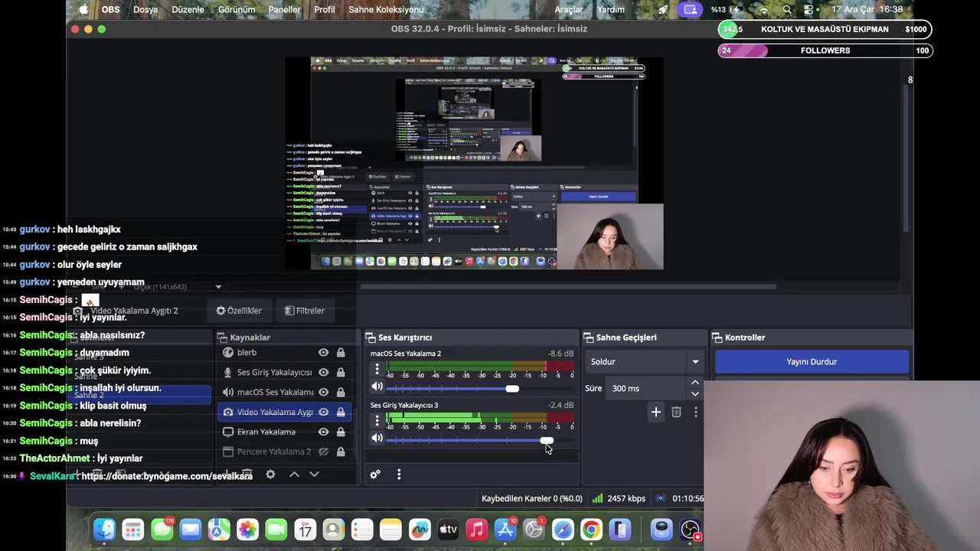This screenshot has width=980, height=551.
Task: Increase transition duration with up arrow
Action: click(x=695, y=383)
